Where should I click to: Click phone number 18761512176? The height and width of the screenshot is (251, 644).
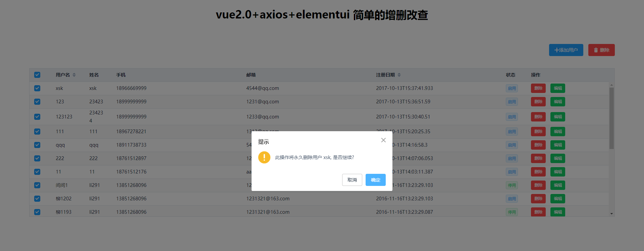(131, 172)
